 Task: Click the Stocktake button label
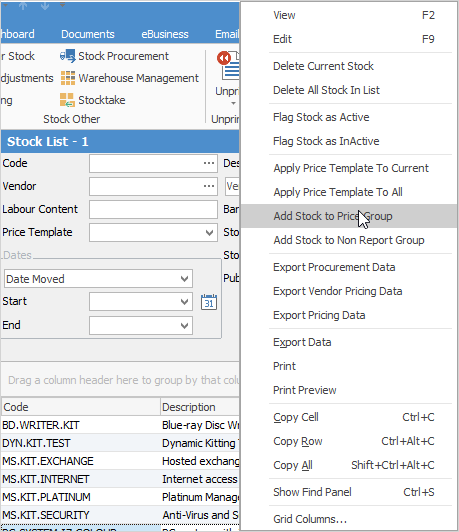point(102,100)
